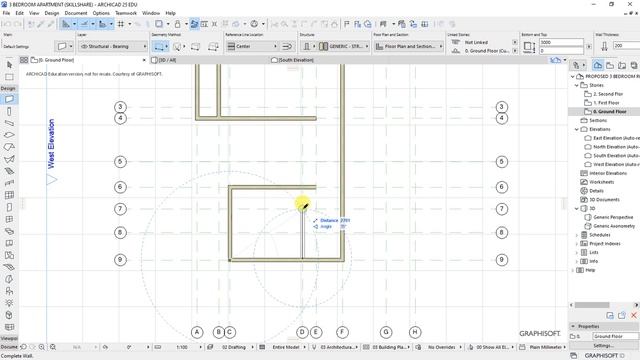
Task: Expand the Document section of toolbox
Action: [x=9, y=347]
